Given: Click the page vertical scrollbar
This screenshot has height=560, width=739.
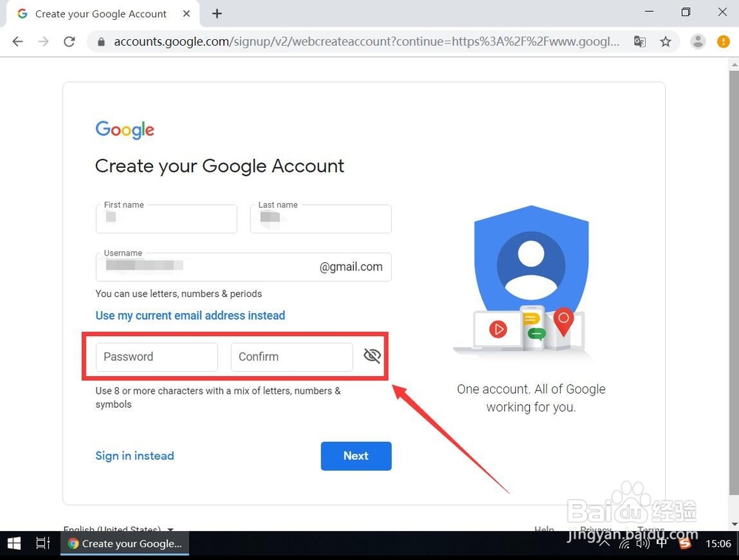Looking at the screenshot, I should [734, 283].
